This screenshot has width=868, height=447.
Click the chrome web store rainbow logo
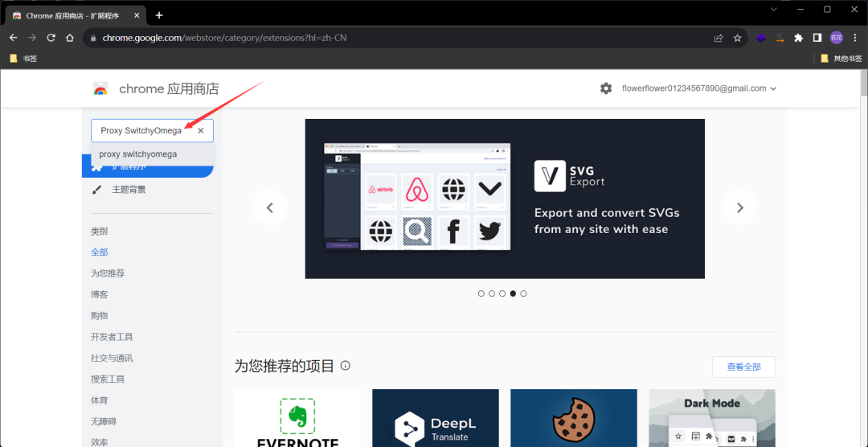[100, 88]
